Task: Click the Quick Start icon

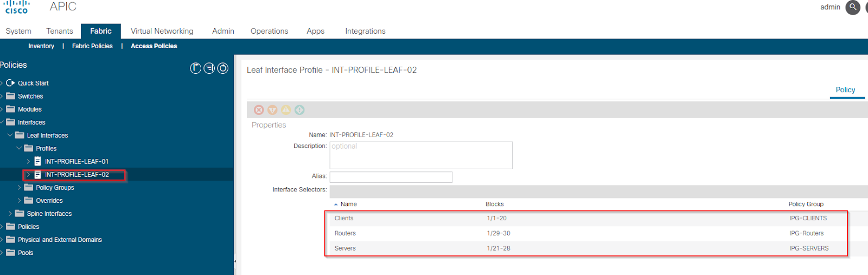Action: (x=10, y=83)
